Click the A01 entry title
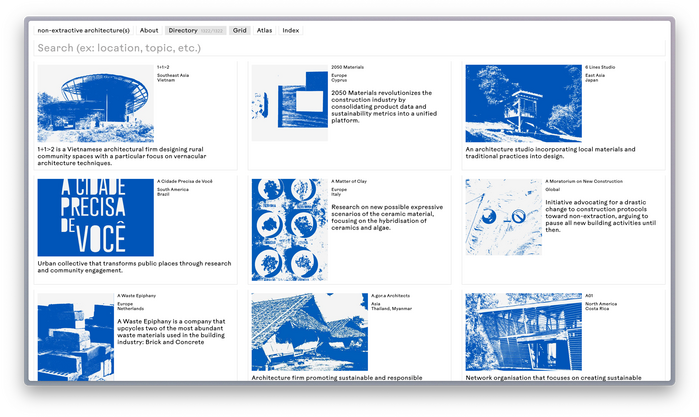This screenshot has height=417, width=699. click(589, 296)
